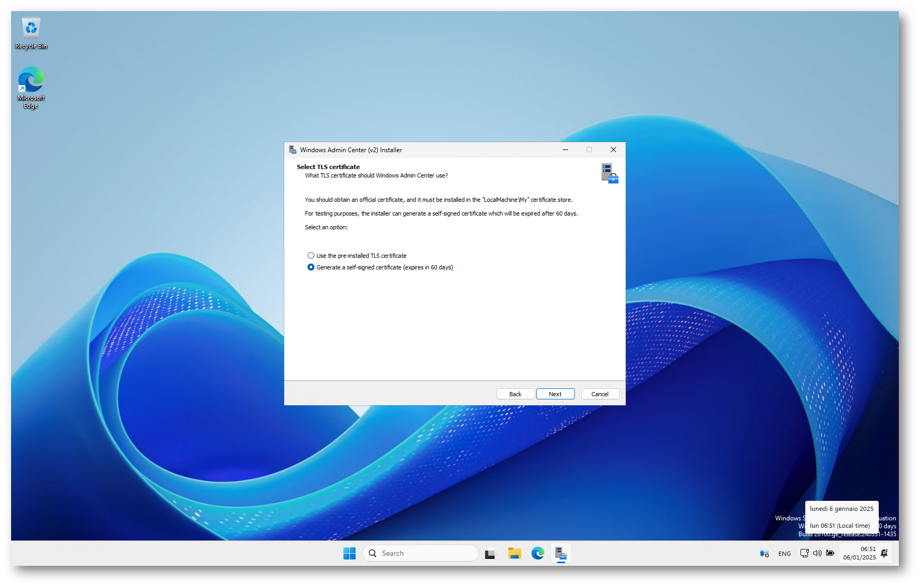The width and height of the screenshot is (921, 588).
Task: Cancel the Windows Admin Center installation
Action: 600,394
